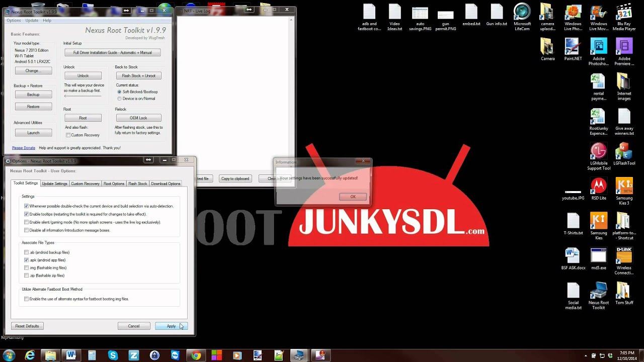Open the Help menu in Toolkit

pos(47,21)
